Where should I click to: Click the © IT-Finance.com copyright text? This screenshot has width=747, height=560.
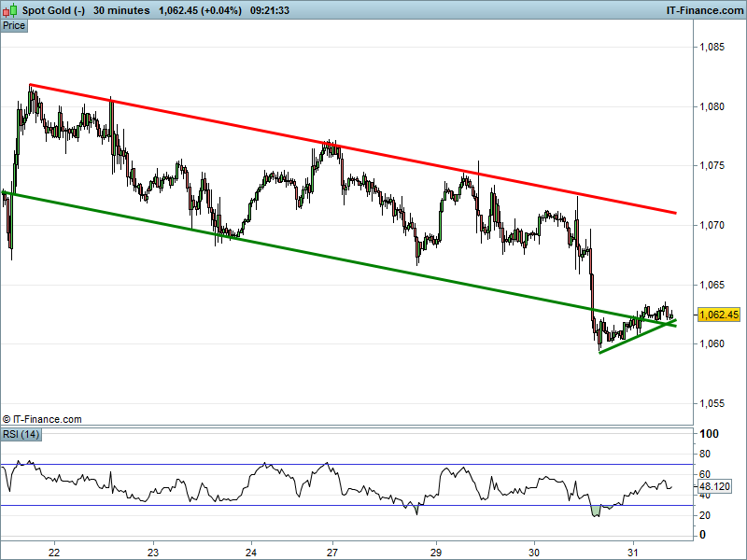[x=43, y=420]
